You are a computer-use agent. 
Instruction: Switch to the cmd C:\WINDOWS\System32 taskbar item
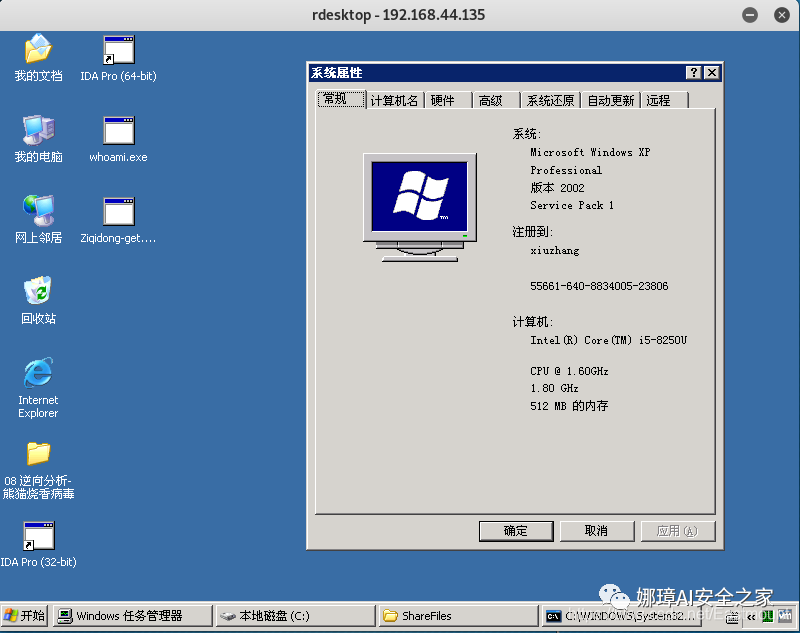tap(621, 616)
